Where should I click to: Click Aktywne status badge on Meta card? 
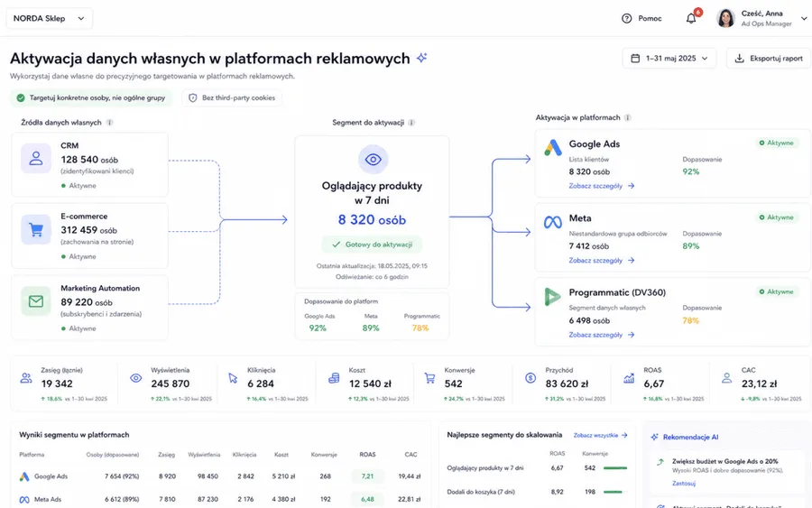tap(776, 217)
